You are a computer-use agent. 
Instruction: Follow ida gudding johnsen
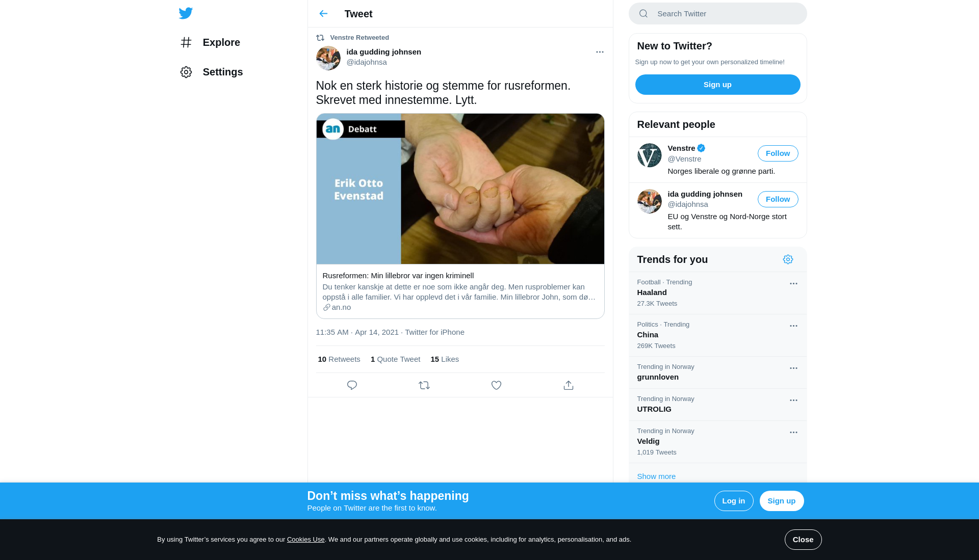click(x=778, y=199)
